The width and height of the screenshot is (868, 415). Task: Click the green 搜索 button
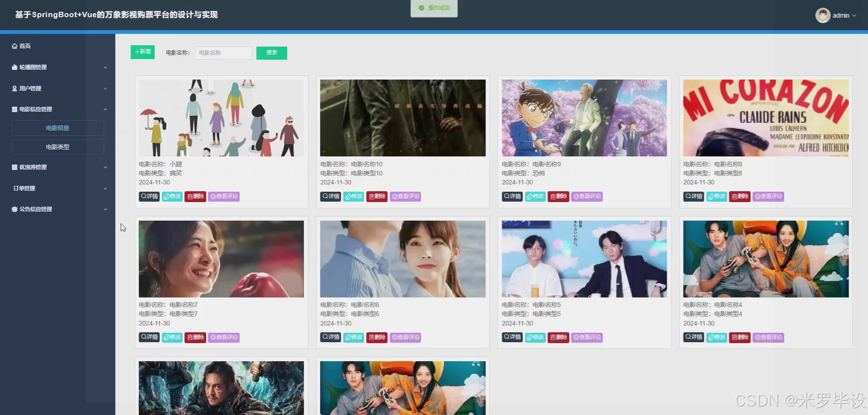(272, 53)
